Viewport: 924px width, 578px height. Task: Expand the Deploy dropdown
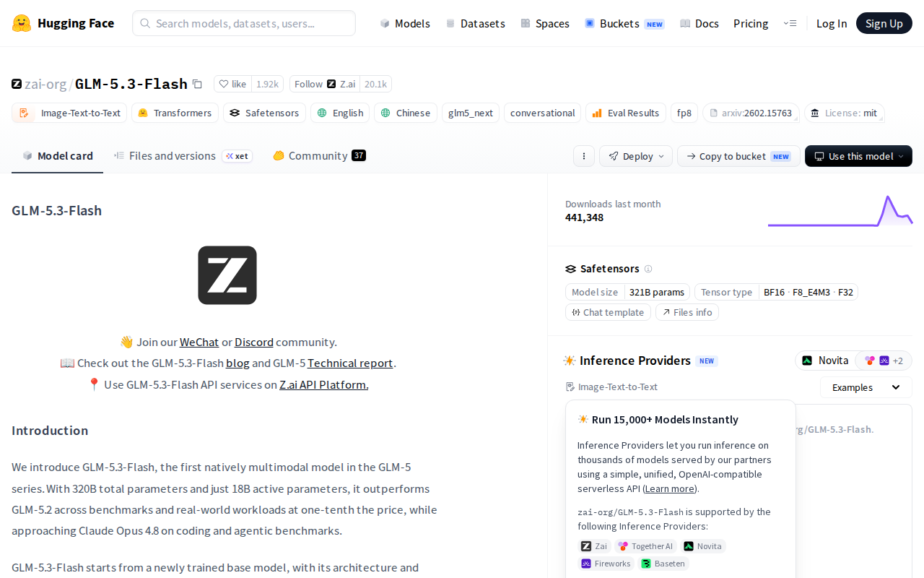coord(636,156)
